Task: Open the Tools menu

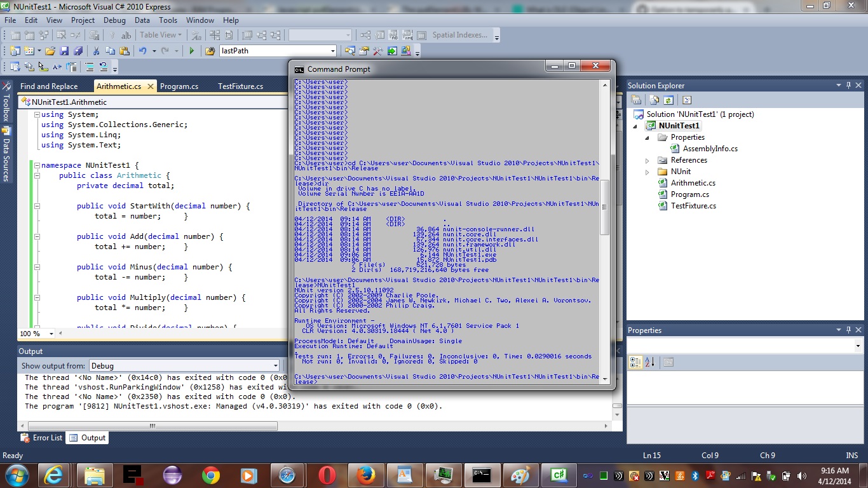Action: (x=168, y=20)
